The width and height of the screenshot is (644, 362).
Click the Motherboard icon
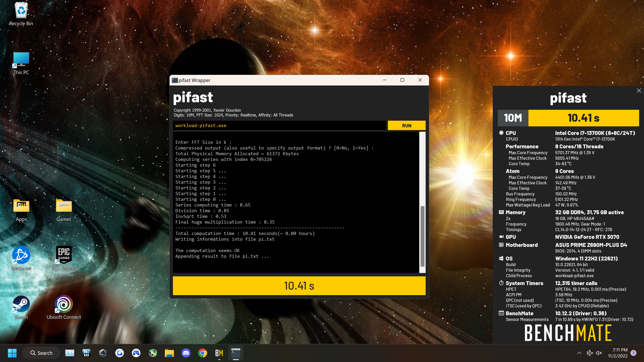501,245
